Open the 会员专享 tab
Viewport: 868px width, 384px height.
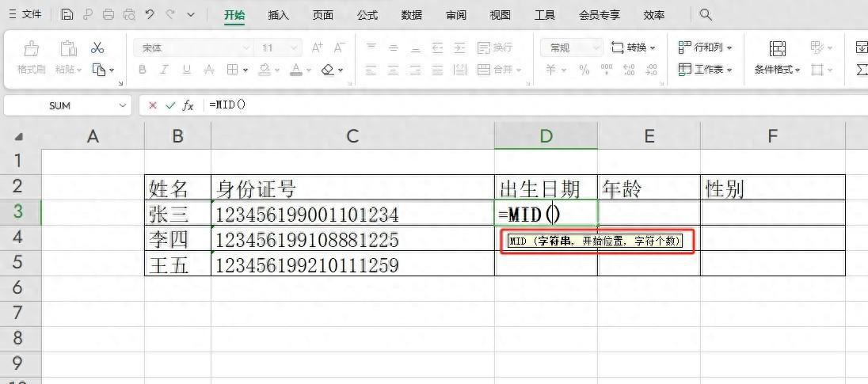600,16
